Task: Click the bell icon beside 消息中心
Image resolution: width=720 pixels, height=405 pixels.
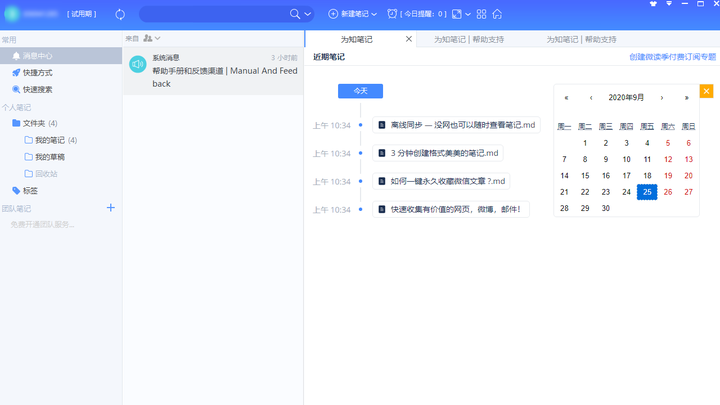Action: click(16, 56)
